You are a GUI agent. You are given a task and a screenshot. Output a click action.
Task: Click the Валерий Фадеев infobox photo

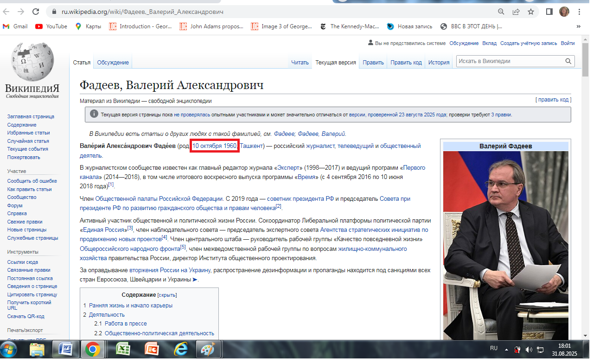(505, 246)
